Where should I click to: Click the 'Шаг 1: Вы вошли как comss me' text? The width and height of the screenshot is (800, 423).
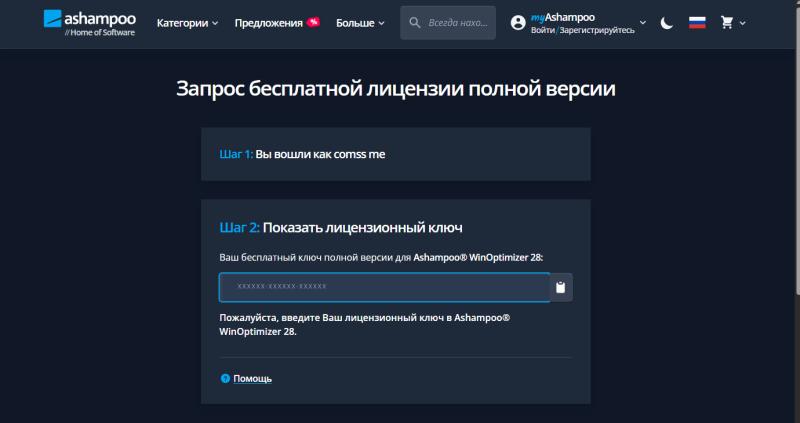302,154
